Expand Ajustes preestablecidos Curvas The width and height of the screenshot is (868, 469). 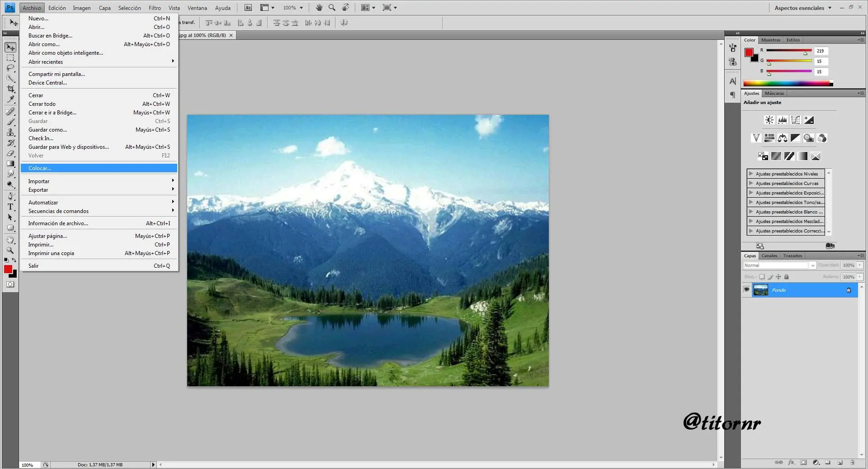751,183
